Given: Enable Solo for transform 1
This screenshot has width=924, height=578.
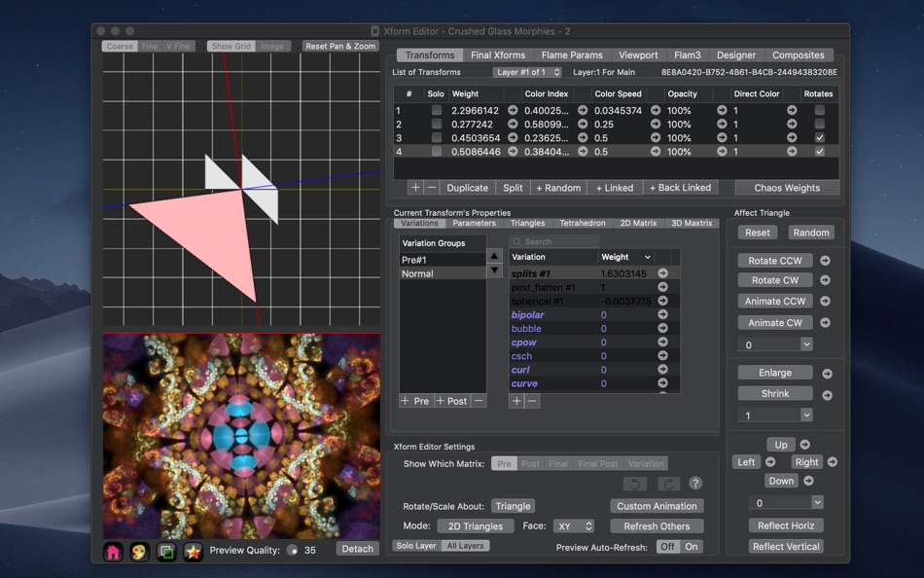Looking at the screenshot, I should 436,111.
